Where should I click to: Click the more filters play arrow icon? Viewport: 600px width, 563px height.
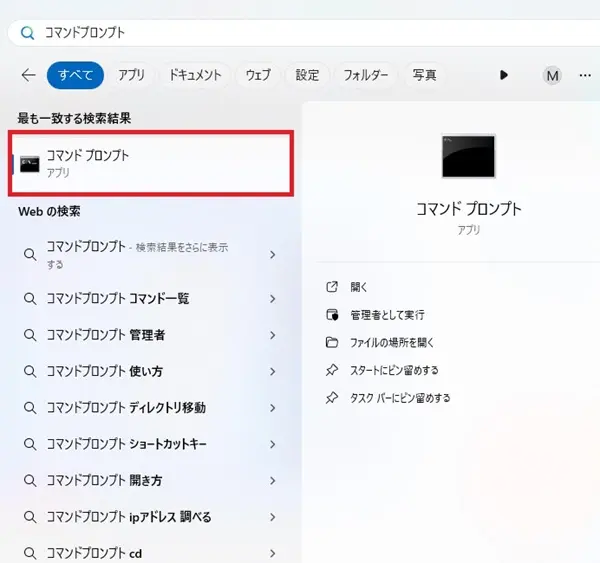click(x=504, y=75)
